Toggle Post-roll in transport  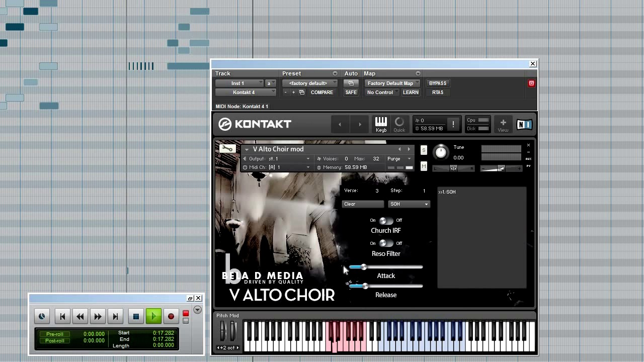tap(55, 341)
